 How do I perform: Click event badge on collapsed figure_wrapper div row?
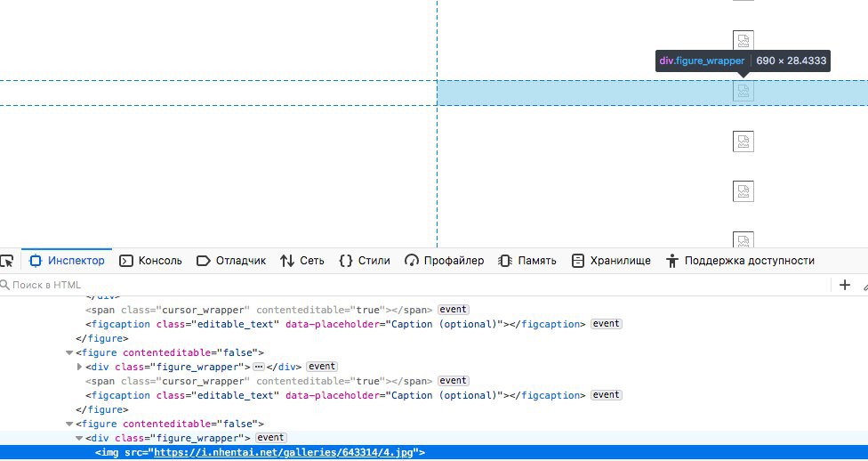point(322,367)
